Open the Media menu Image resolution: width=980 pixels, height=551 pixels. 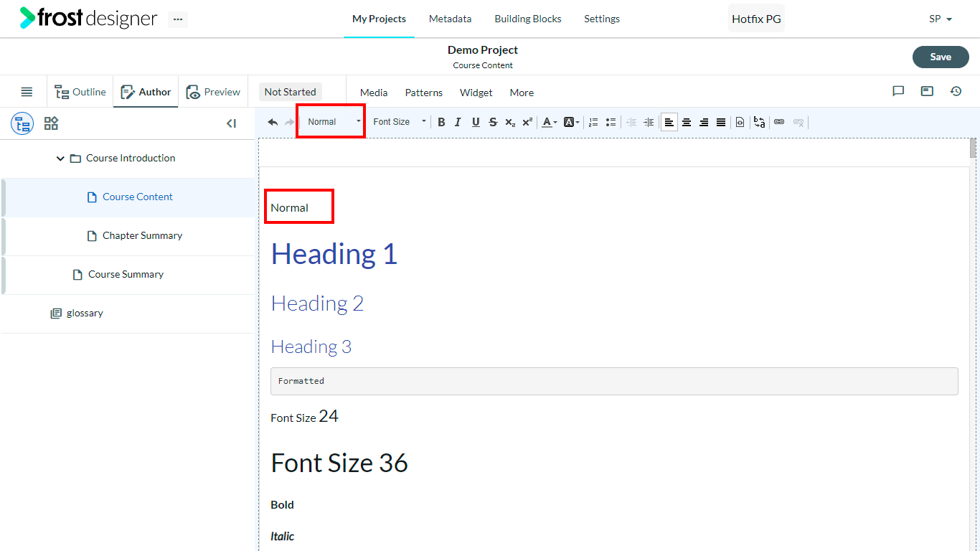tap(374, 93)
